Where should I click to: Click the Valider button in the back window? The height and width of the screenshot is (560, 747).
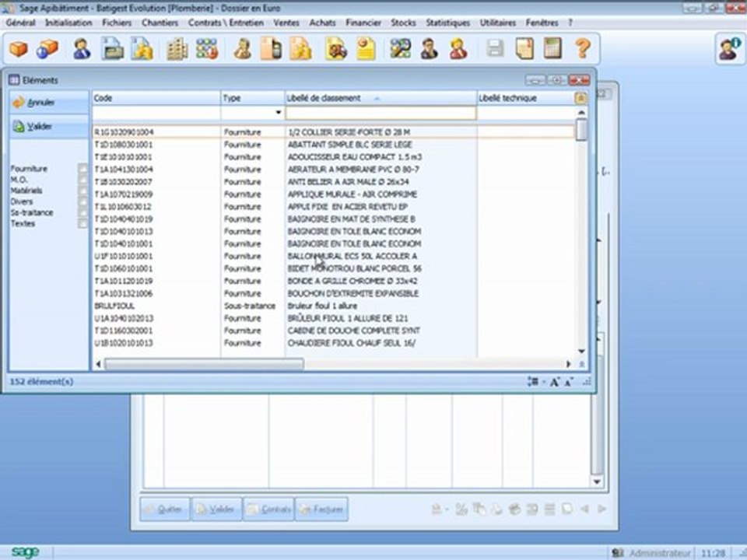pos(217,509)
